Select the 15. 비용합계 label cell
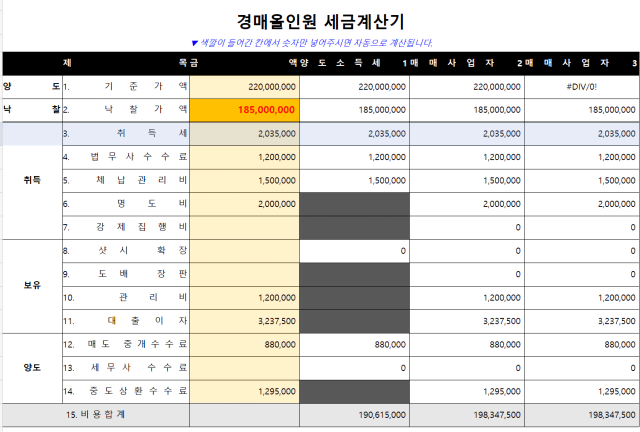Screen dimensions: 640x432 [x=96, y=415]
